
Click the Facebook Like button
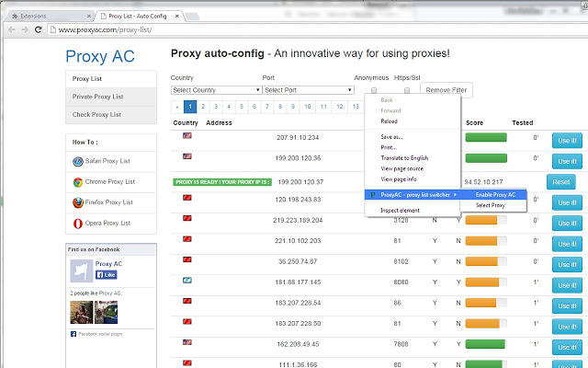[x=107, y=275]
